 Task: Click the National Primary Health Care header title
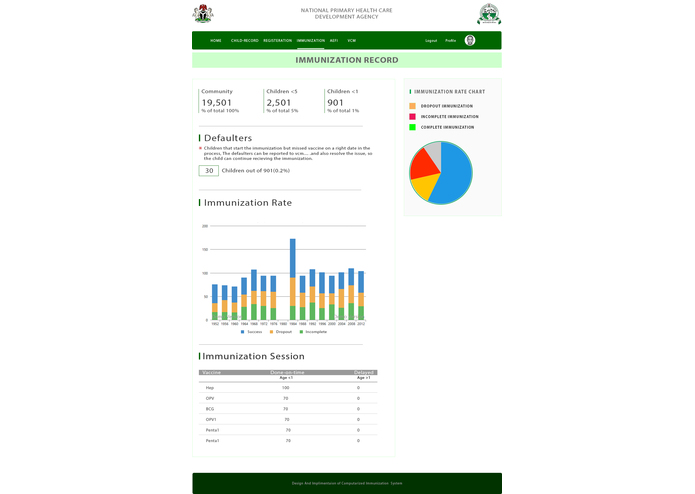coord(347,13)
